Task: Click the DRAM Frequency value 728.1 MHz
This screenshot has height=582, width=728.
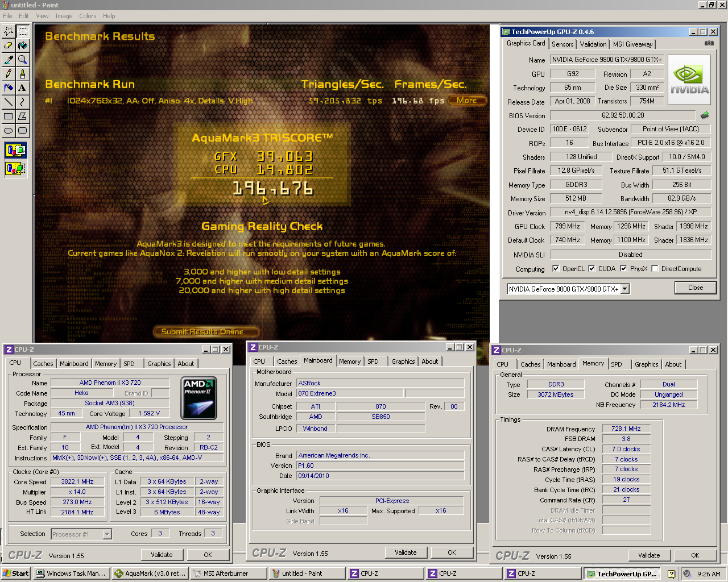Action: point(626,429)
